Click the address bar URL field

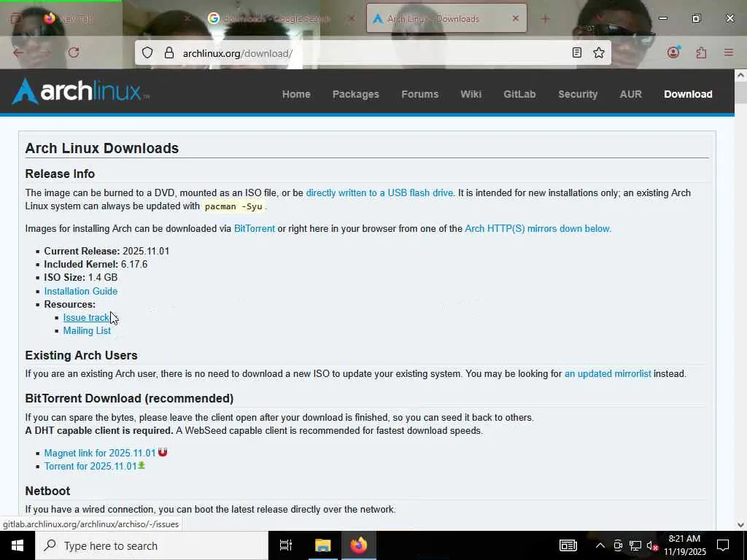click(x=371, y=52)
